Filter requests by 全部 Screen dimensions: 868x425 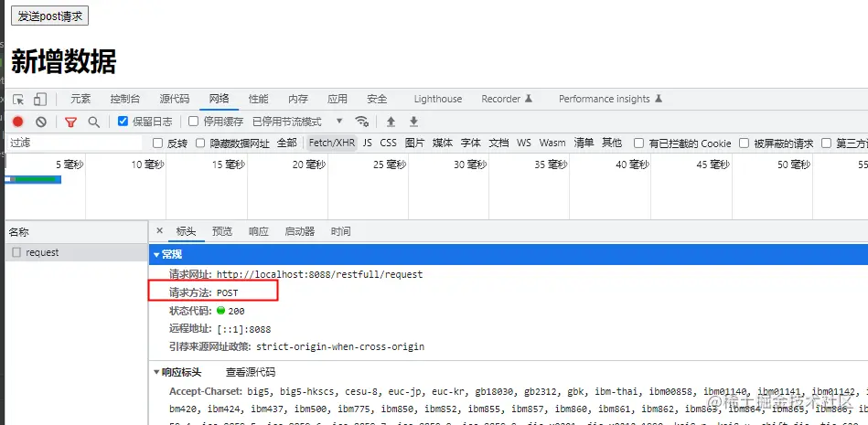(287, 143)
